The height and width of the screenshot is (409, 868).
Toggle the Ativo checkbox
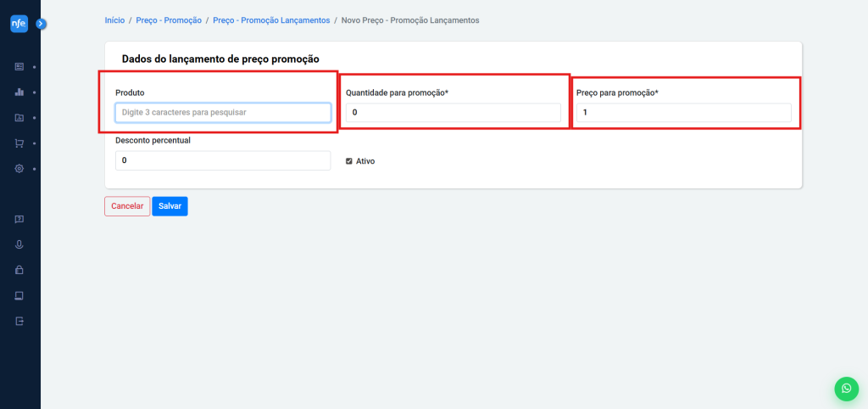[349, 160]
